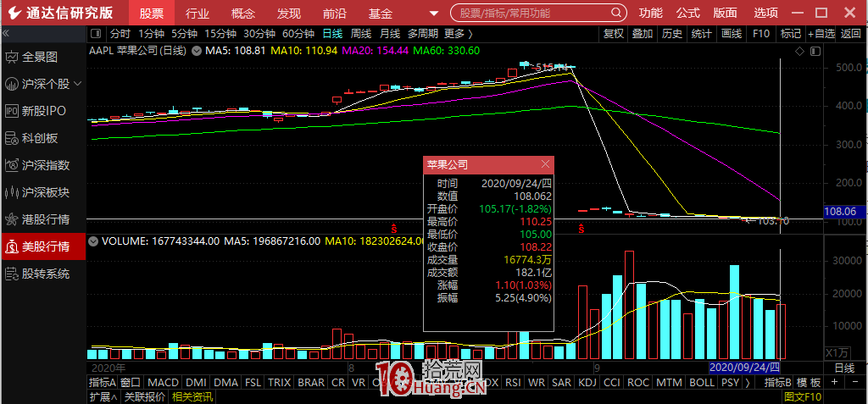Expand 更多 periods dropdown
This screenshot has width=868, height=404.
click(x=459, y=34)
